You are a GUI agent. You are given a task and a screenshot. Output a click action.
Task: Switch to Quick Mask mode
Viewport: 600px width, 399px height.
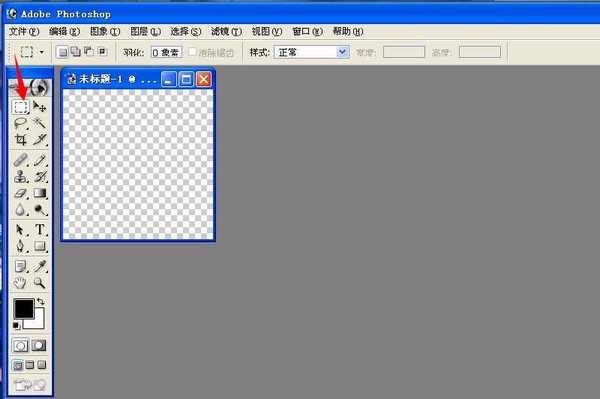pos(39,346)
